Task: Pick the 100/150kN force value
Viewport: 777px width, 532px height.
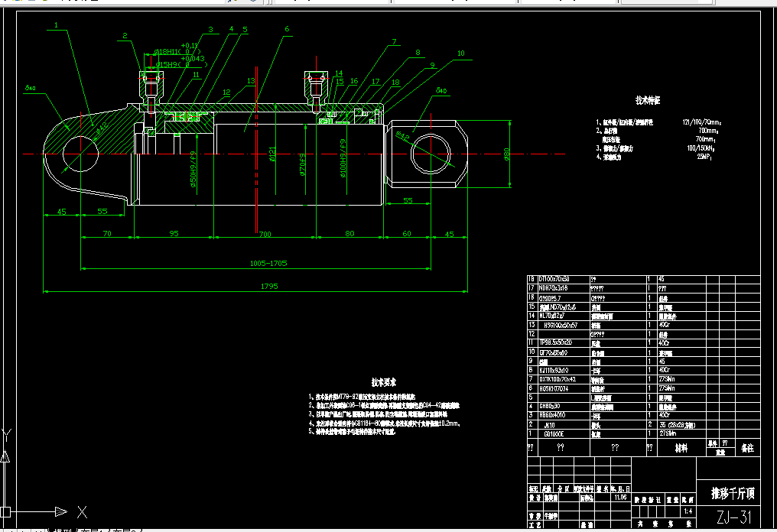Action: (x=701, y=148)
